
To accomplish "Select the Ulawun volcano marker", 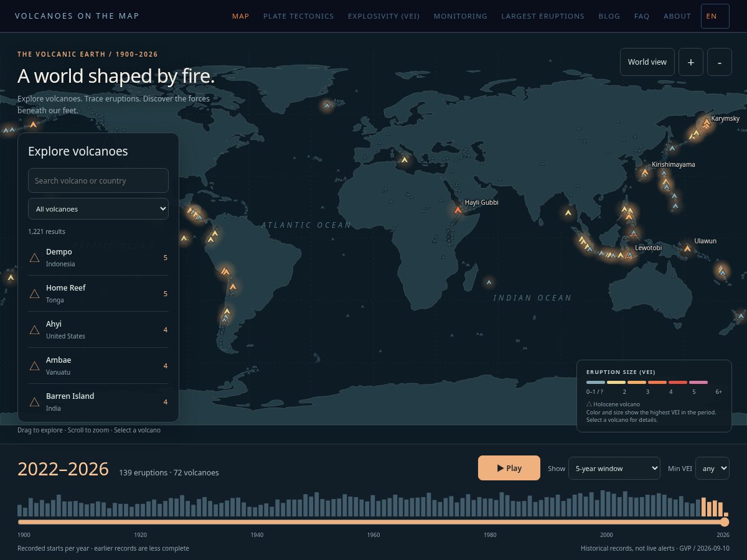I will (687, 249).
